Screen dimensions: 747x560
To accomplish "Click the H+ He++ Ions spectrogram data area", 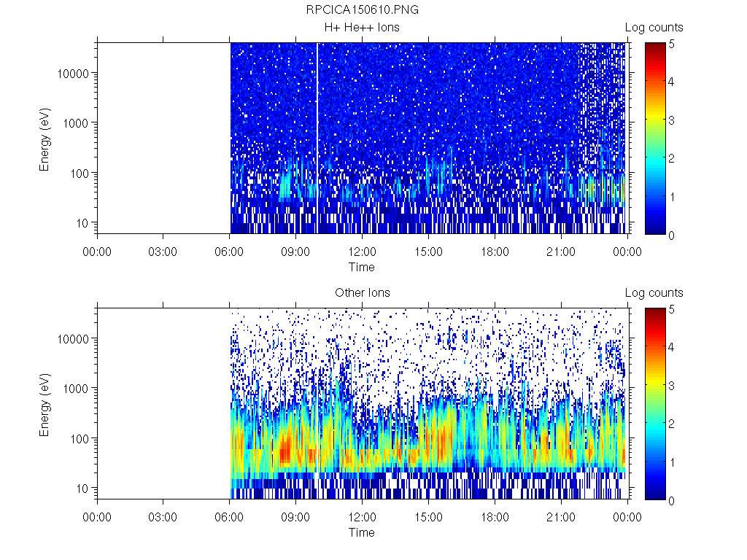I will (x=427, y=138).
